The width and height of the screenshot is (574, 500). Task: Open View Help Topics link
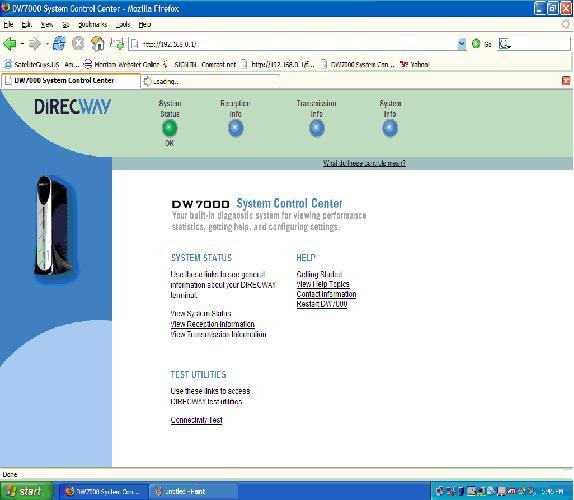[323, 284]
